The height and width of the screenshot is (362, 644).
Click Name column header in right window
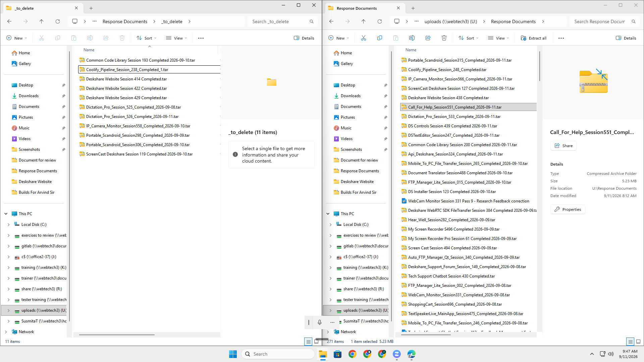(411, 50)
